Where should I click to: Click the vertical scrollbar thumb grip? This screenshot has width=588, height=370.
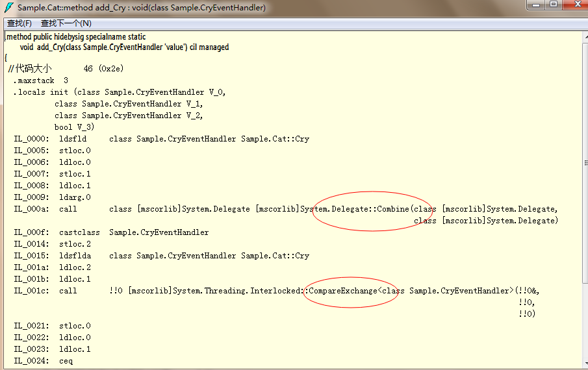point(585,162)
